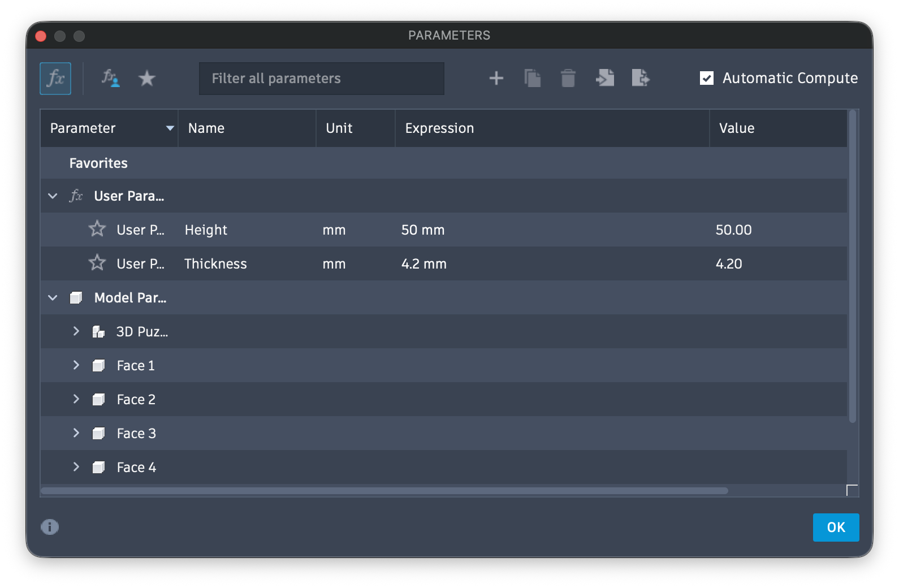Collapse the User Parameters group
This screenshot has width=899, height=588.
[53, 196]
